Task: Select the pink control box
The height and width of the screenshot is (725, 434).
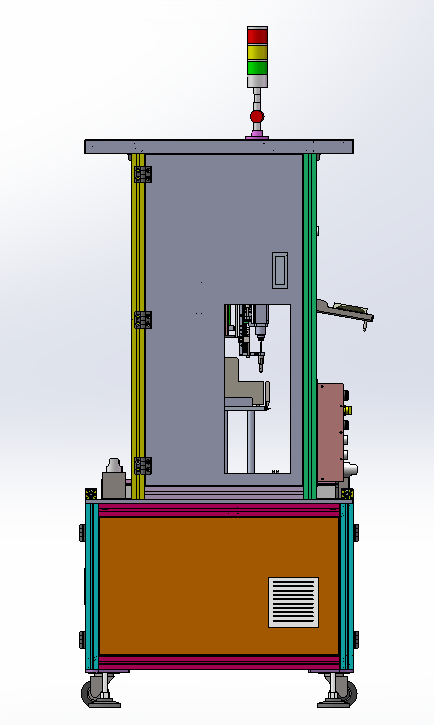Action: pyautogui.click(x=330, y=432)
